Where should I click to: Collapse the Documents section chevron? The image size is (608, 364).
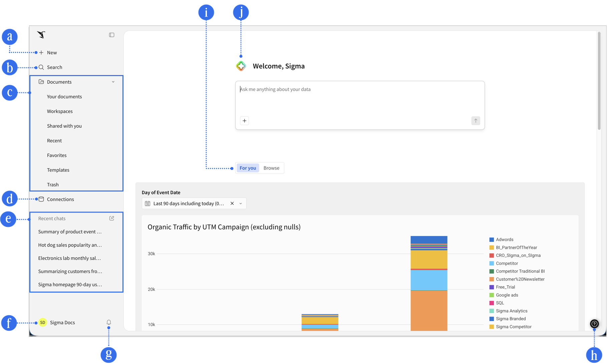113,82
